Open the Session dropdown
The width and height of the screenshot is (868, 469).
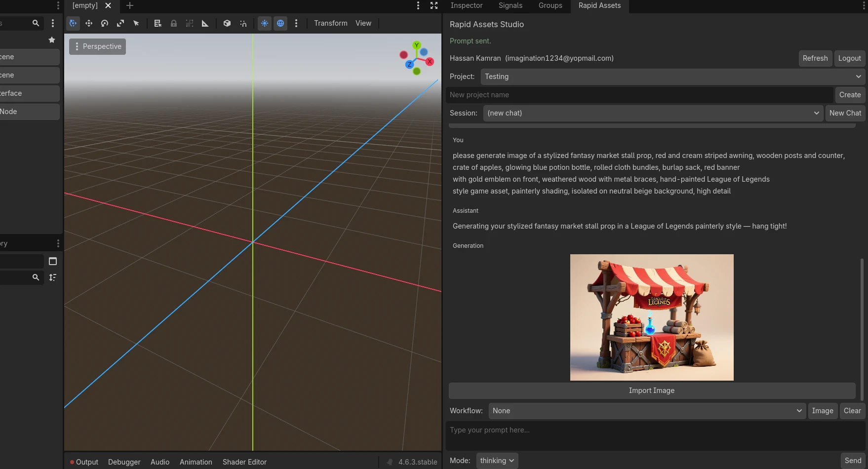tap(653, 113)
